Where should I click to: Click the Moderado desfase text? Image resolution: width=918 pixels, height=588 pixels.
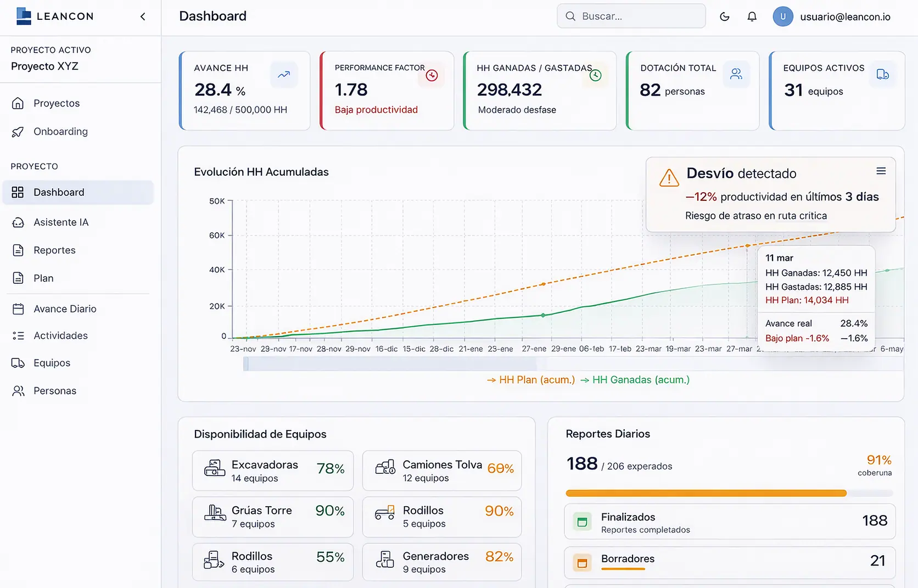point(517,110)
